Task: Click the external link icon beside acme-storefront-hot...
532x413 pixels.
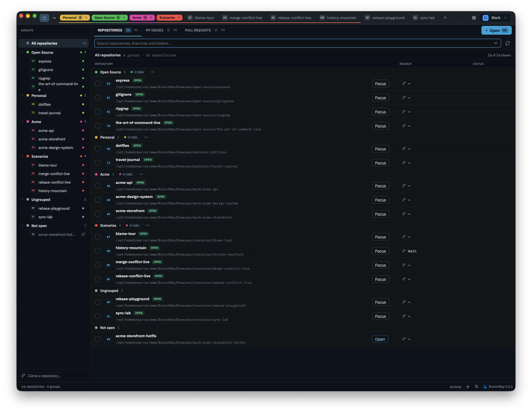Action: 83,234
